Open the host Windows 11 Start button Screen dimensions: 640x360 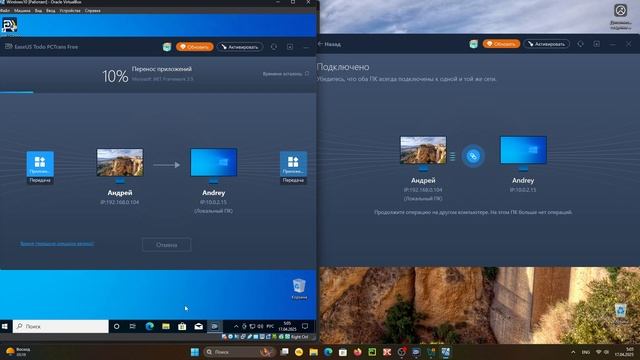click(x=195, y=352)
